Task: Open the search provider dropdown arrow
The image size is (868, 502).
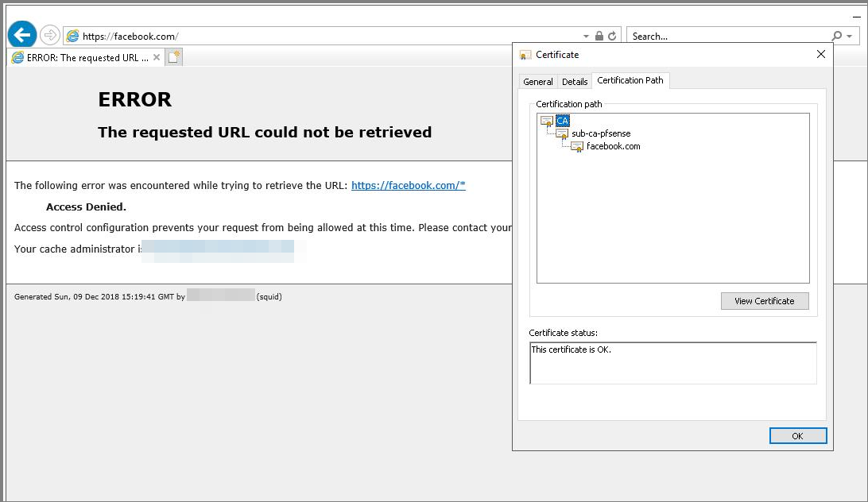Action: [849, 37]
